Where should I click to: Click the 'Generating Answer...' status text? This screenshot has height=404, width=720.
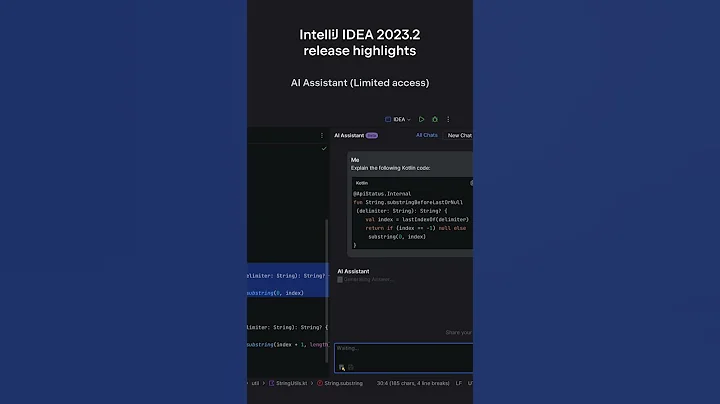coord(368,280)
